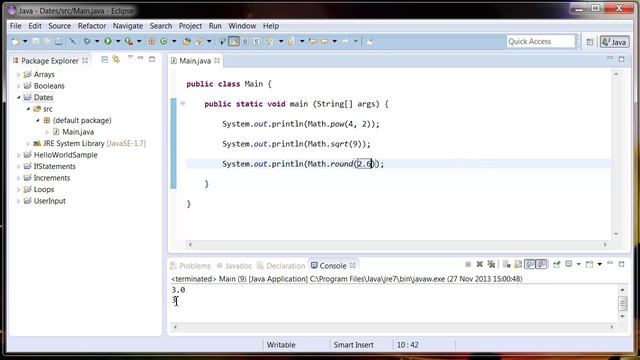The height and width of the screenshot is (360, 640).
Task: Open the Project menu
Action: click(x=190, y=26)
